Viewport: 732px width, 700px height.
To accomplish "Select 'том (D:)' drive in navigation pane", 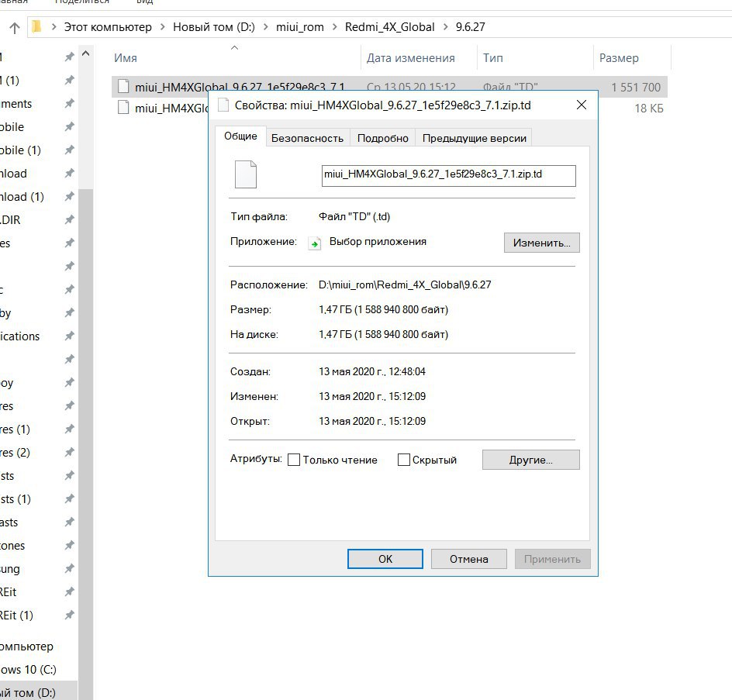I will tap(28, 692).
